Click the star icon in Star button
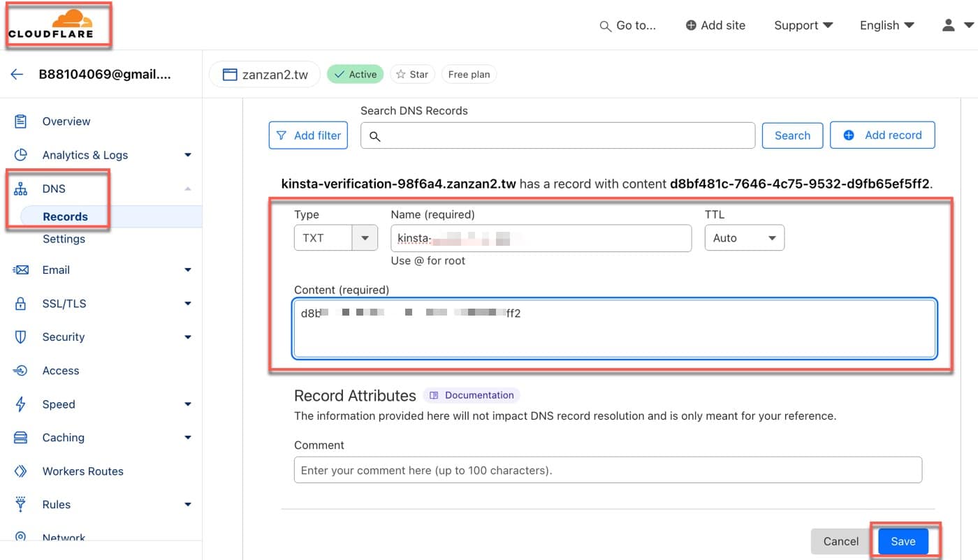 coord(401,74)
